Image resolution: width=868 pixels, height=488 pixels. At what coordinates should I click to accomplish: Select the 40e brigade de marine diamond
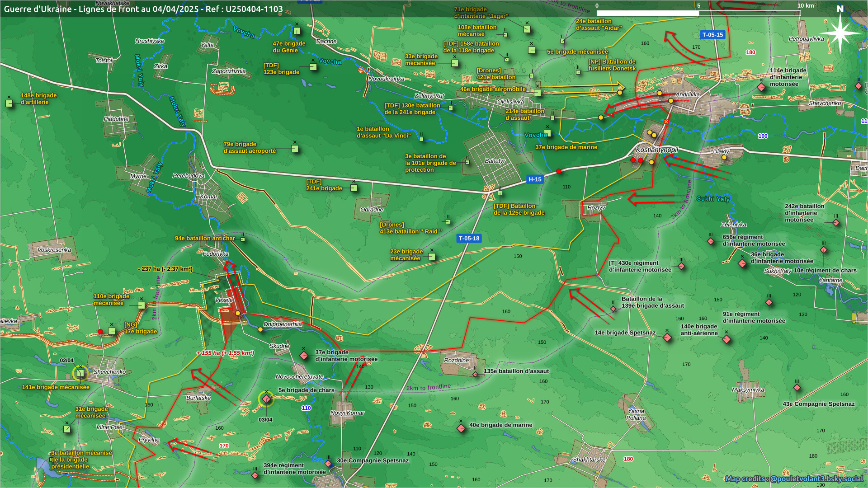point(461,428)
